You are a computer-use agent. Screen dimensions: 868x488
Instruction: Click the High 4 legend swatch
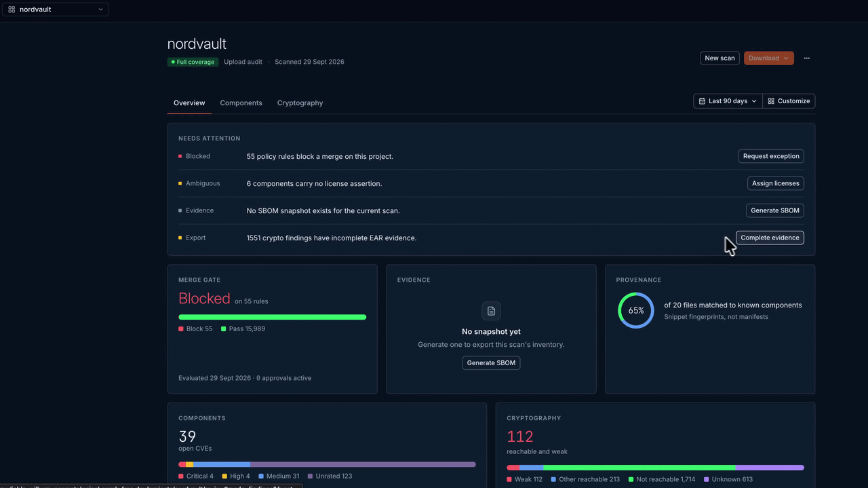pos(224,476)
